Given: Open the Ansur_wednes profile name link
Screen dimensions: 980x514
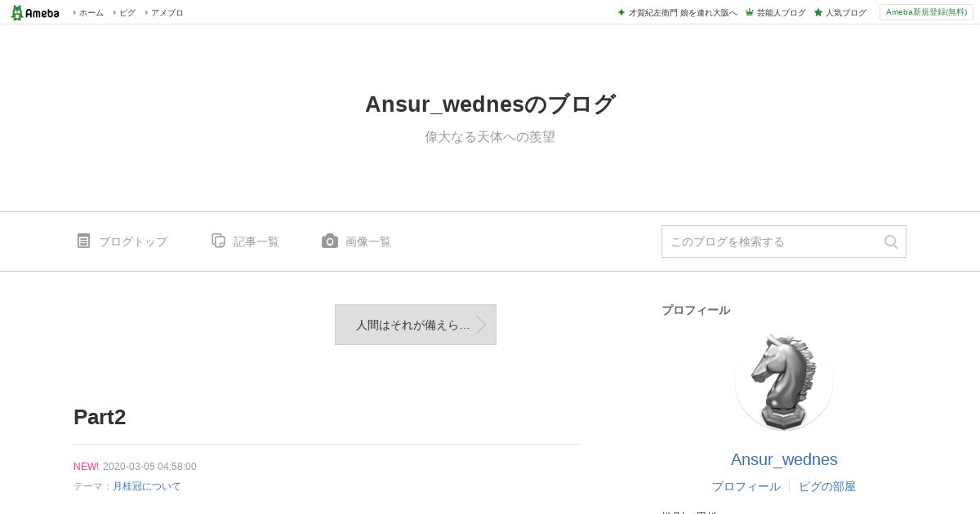Looking at the screenshot, I should point(784,459).
